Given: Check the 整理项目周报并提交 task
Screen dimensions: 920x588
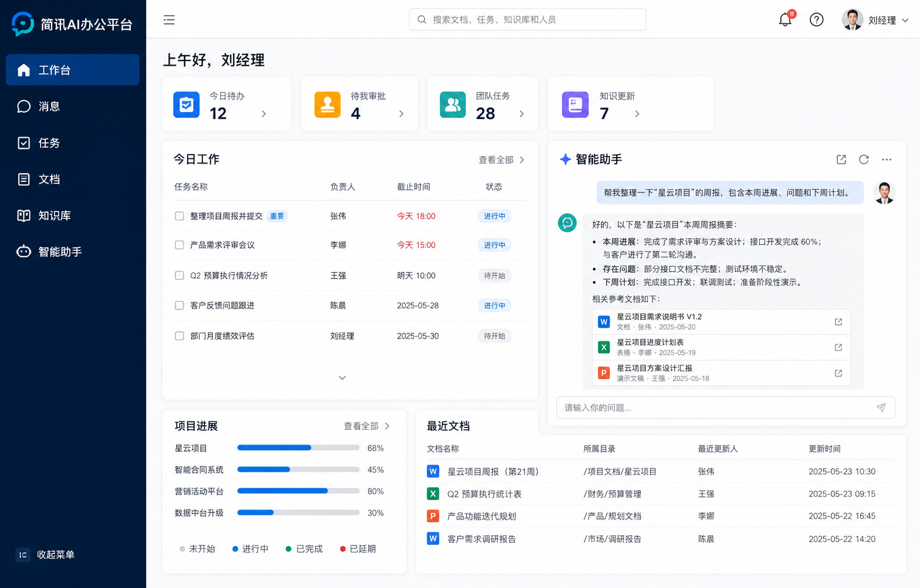Looking at the screenshot, I should 180,216.
